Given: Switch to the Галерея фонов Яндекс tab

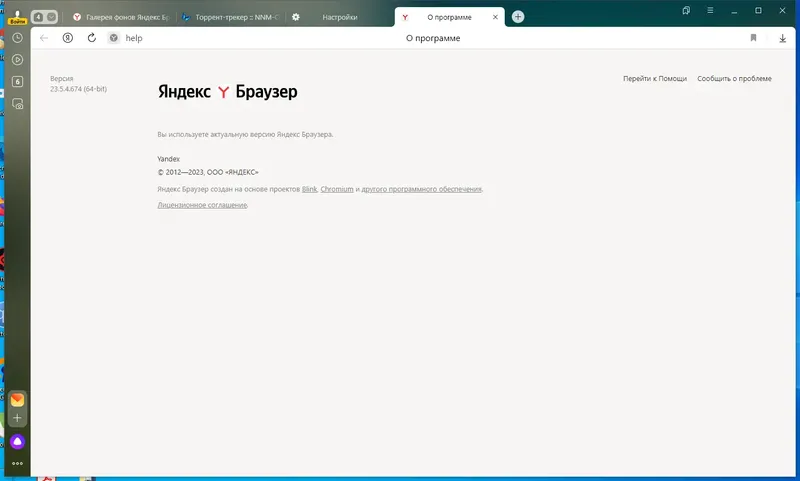Looking at the screenshot, I should tap(120, 17).
